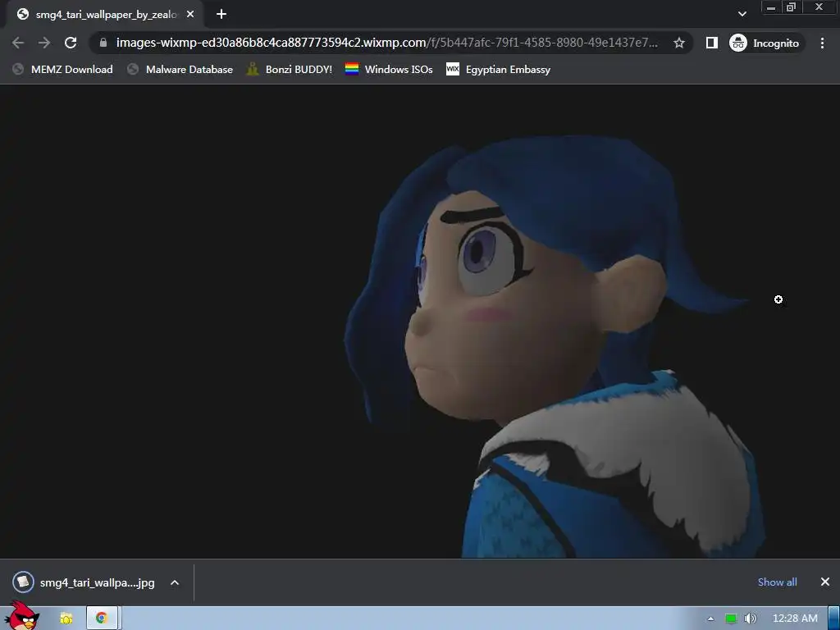Expand the download item options chevron

click(175, 582)
